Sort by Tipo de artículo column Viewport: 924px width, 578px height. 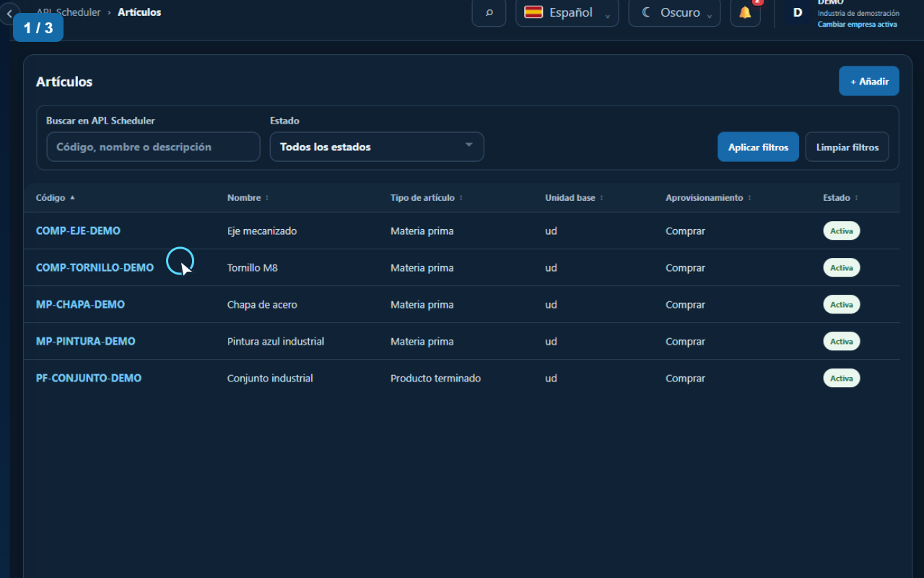pos(427,198)
